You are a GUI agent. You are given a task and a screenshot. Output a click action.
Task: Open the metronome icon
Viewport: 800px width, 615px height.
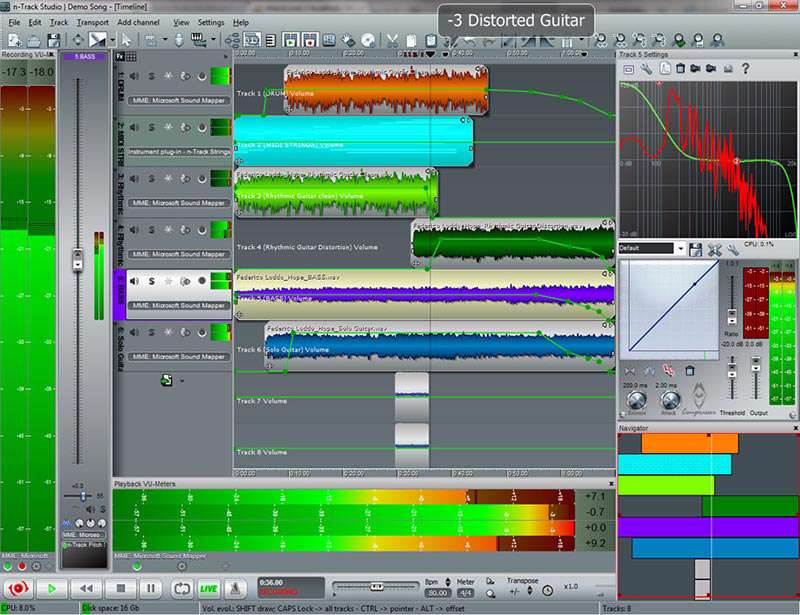point(234,589)
